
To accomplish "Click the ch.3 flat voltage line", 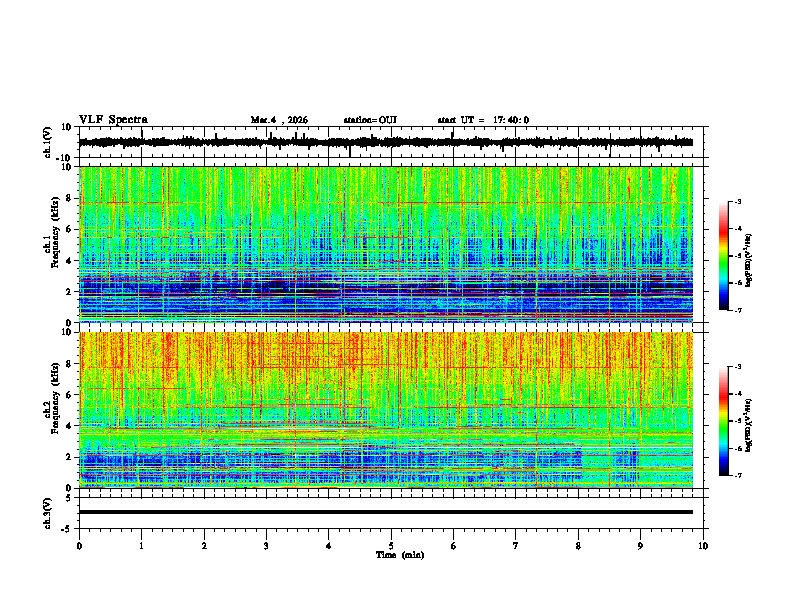I will click(386, 512).
